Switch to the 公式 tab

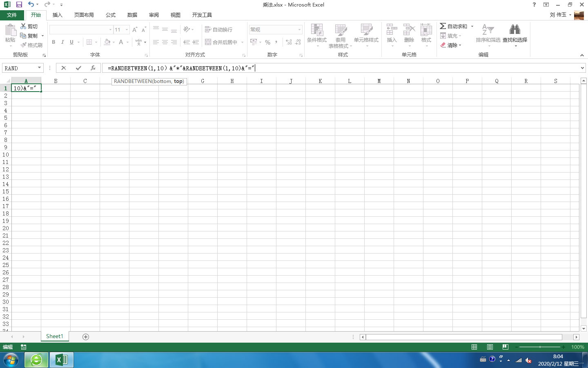111,15
